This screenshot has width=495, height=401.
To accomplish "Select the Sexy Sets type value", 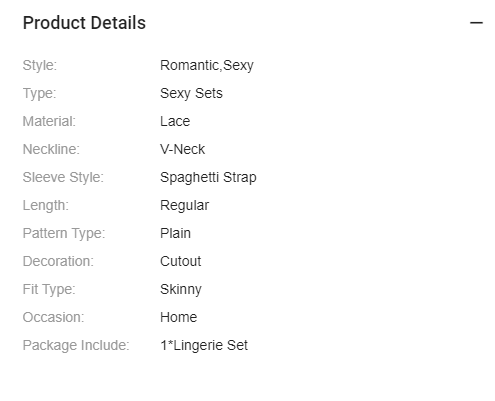I will (191, 93).
